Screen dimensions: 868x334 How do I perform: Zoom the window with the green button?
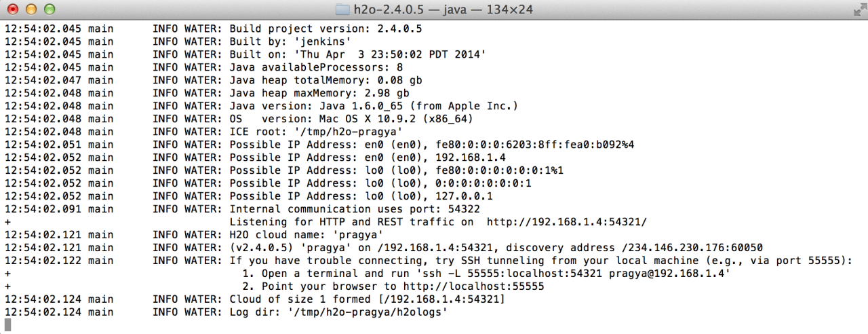pyautogui.click(x=50, y=10)
